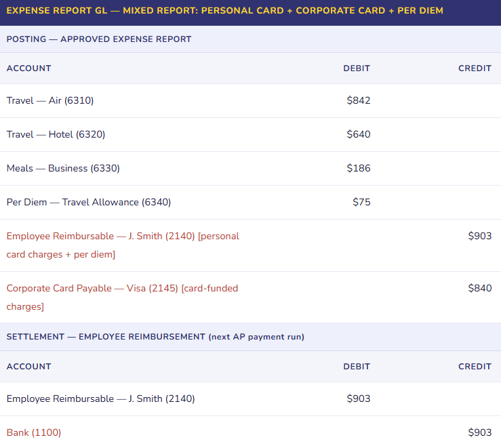
Task: Select the Meals — Business (6330) account
Action: tap(63, 168)
